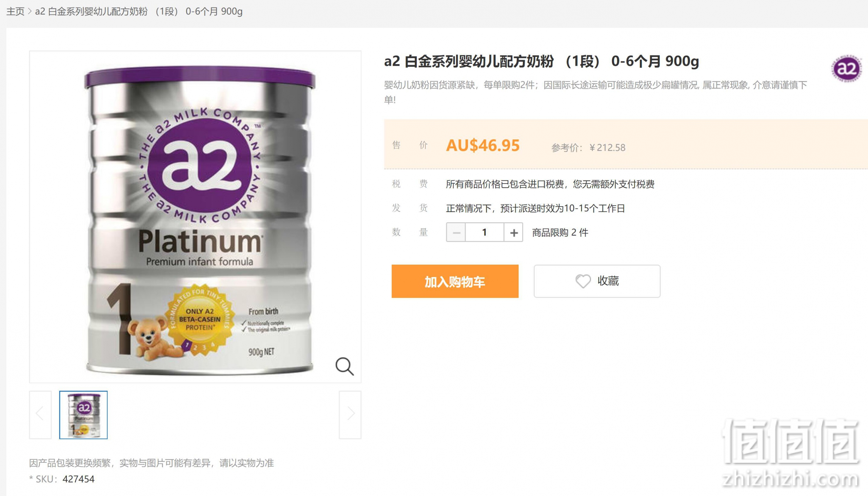
Task: Click the a2 product name in breadcrumb
Action: click(x=139, y=12)
